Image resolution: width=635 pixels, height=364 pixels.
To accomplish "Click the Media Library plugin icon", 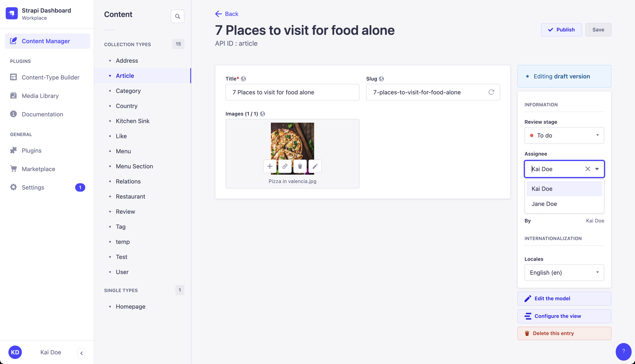I will tap(13, 95).
